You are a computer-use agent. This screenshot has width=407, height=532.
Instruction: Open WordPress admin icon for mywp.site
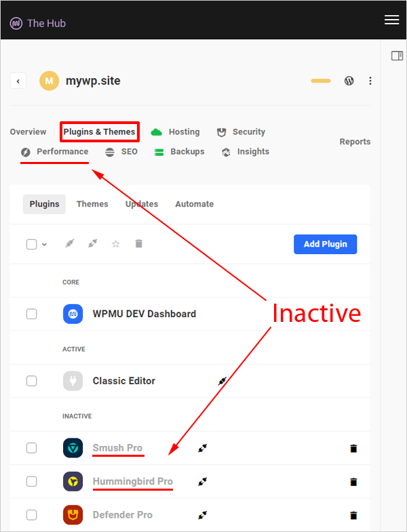pos(349,81)
